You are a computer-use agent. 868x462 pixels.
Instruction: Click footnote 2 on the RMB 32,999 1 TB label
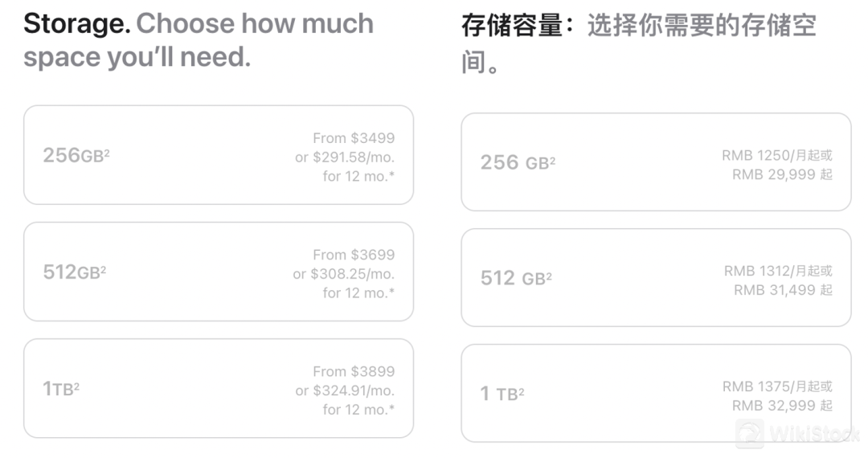click(522, 390)
